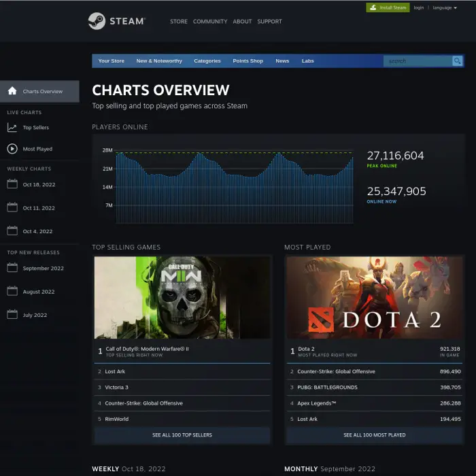Viewport: 476px width, 476px height.
Task: Open Counter-Strike: Global Offensive top selling row
Action: click(182, 403)
